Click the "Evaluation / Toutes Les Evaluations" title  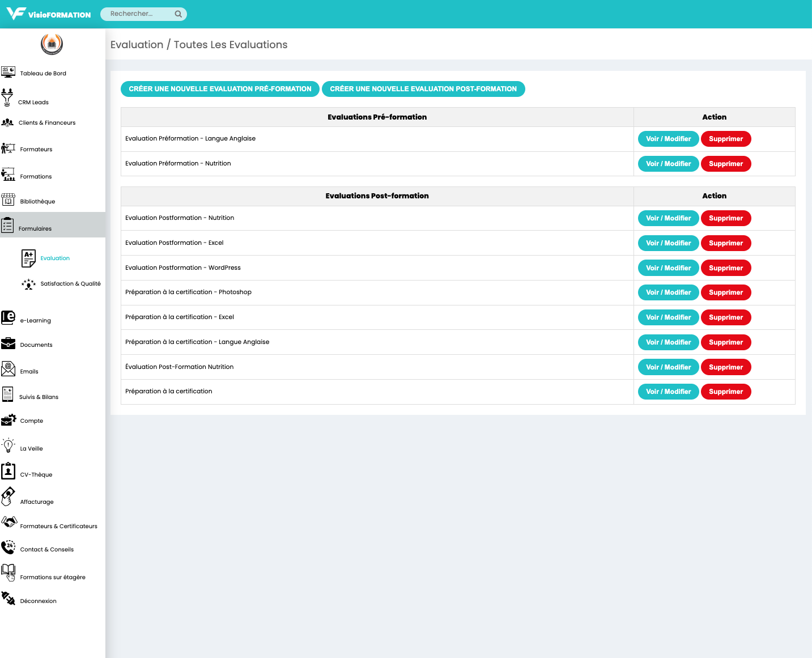(199, 45)
